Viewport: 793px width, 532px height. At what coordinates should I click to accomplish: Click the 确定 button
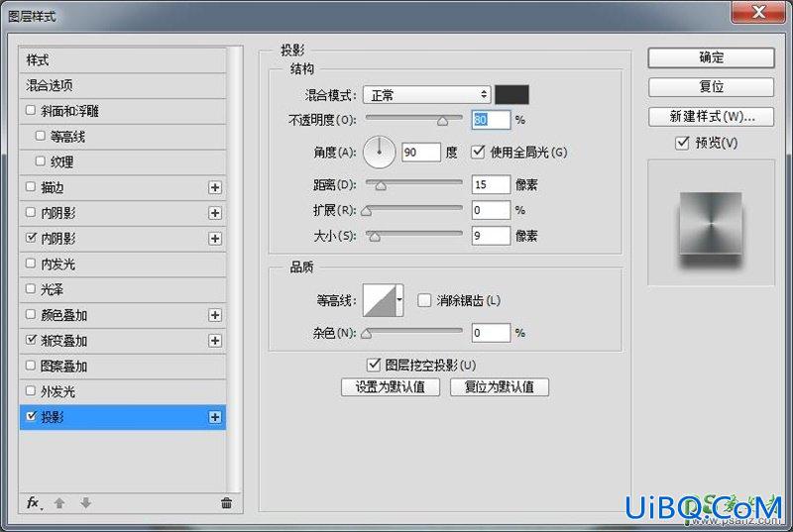pos(711,57)
